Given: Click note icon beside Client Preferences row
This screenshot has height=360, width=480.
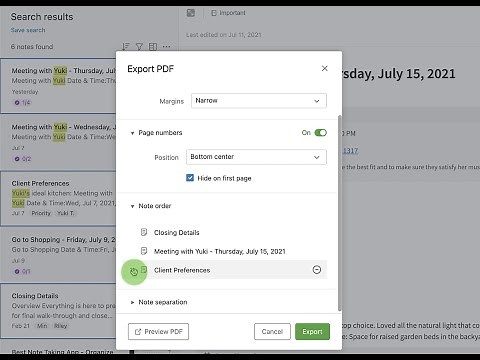Looking at the screenshot, I should click(144, 269).
